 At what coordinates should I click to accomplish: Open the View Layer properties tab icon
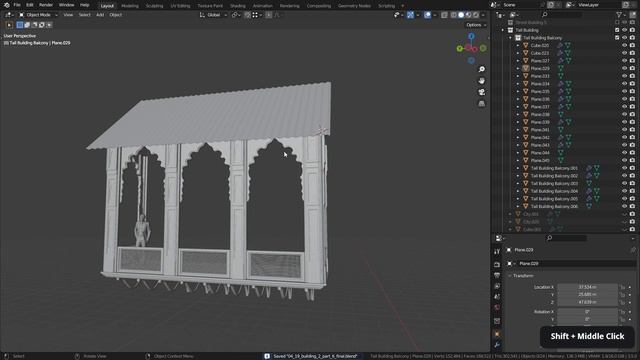point(497,286)
